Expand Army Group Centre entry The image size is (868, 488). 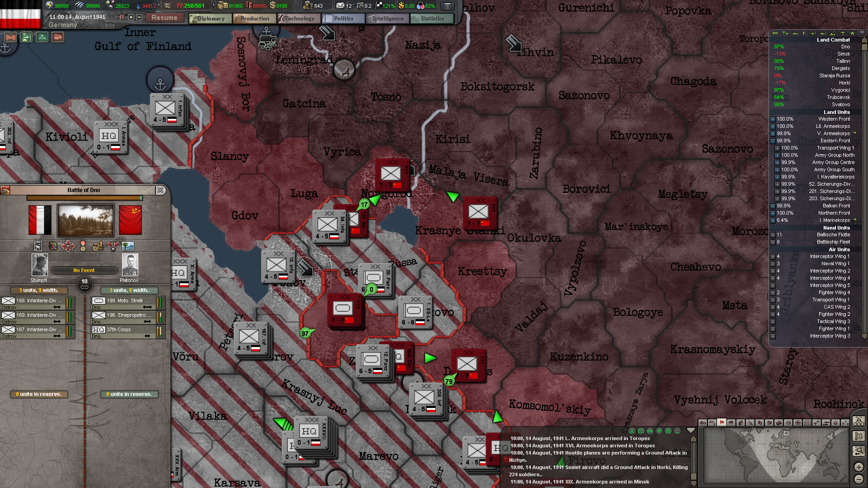pos(777,163)
